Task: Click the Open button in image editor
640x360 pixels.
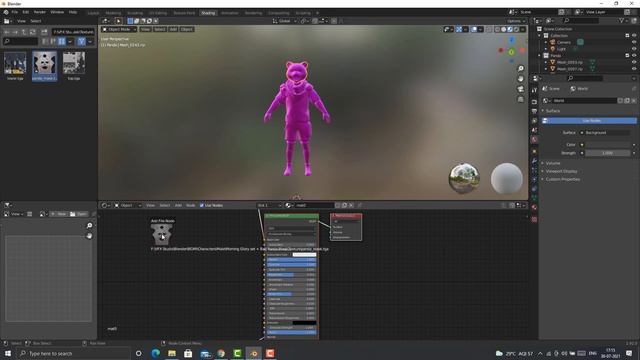Action: (78, 214)
